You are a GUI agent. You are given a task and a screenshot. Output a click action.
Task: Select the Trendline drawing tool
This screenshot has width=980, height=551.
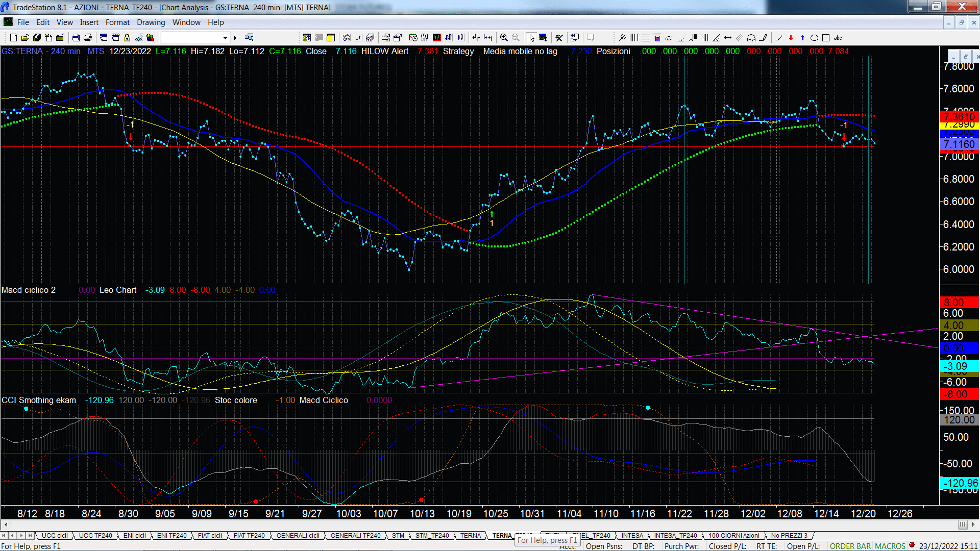(x=622, y=38)
